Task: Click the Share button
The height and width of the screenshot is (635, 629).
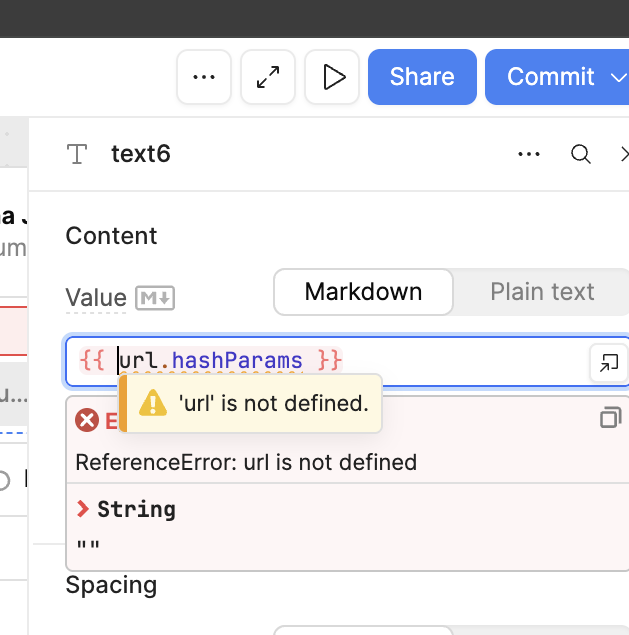Action: [x=421, y=77]
